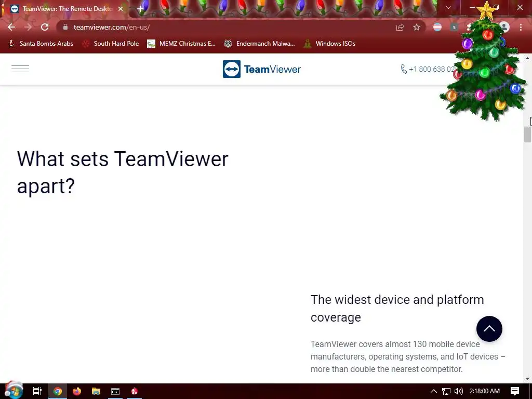This screenshot has width=532, height=399.
Task: Open the clock showing 2:18:00 AM
Action: [x=485, y=391]
